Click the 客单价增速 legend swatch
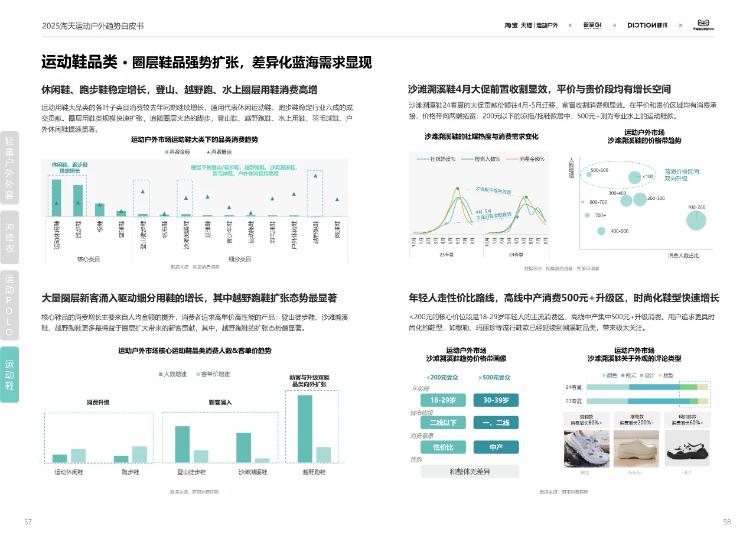This screenshot has height=535, width=756. [198, 374]
